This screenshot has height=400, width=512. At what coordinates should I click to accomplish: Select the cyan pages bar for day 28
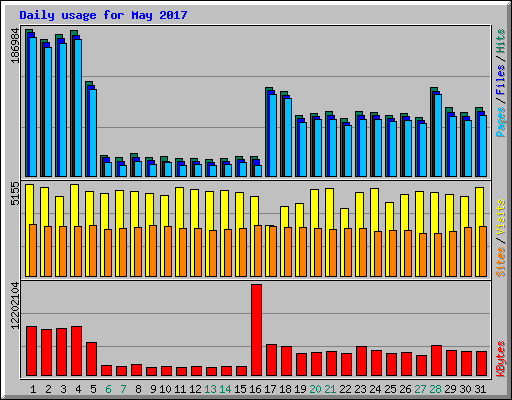click(x=438, y=135)
